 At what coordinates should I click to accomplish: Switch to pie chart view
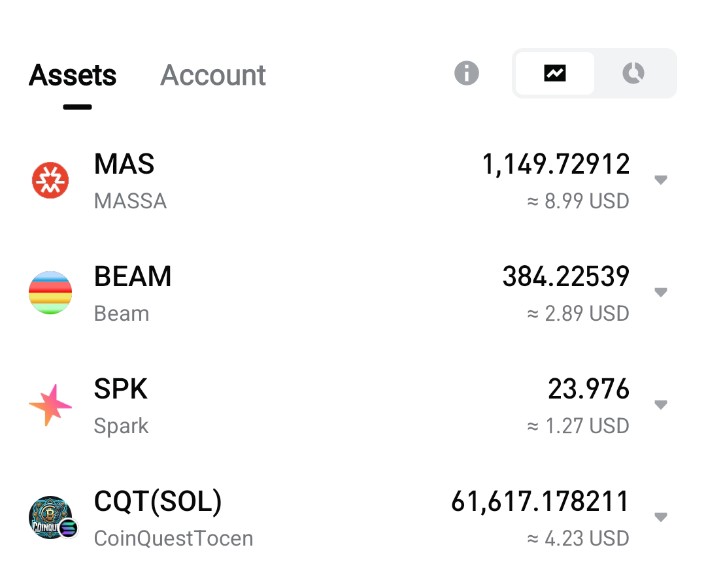(633, 73)
